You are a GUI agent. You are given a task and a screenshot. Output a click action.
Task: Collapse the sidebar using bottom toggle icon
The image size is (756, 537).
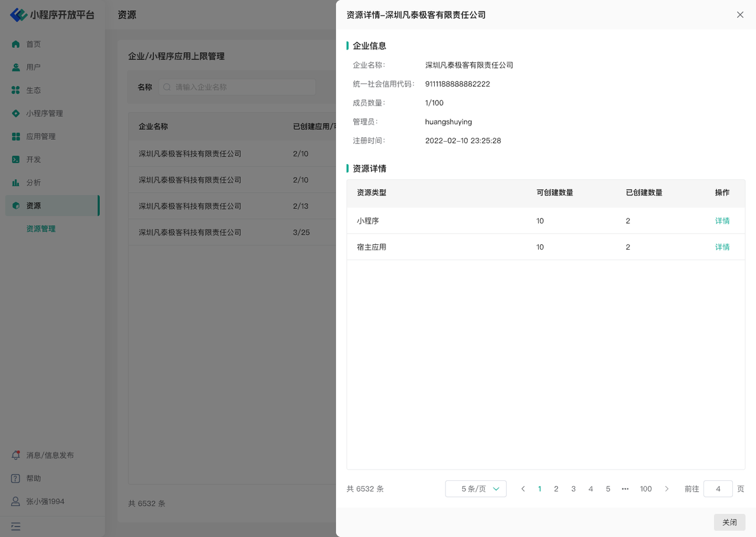tap(16, 526)
